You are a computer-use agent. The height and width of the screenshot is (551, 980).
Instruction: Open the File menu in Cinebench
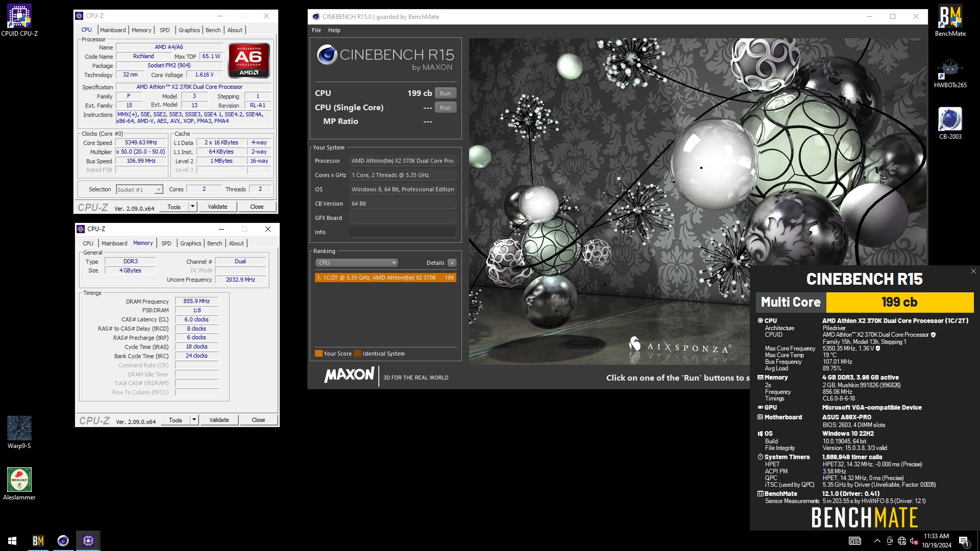(x=316, y=30)
